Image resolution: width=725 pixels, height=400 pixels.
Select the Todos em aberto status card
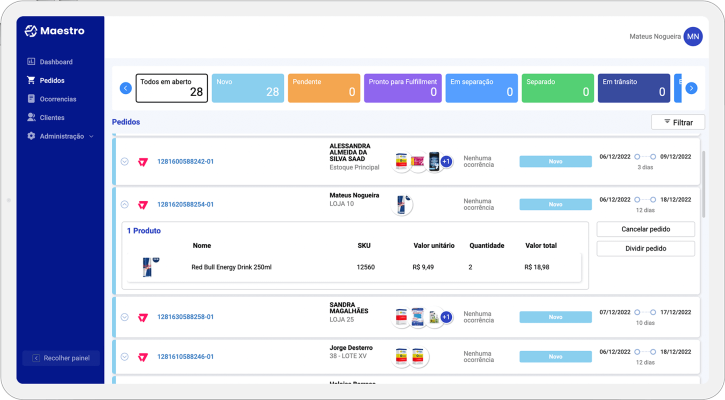(x=172, y=88)
